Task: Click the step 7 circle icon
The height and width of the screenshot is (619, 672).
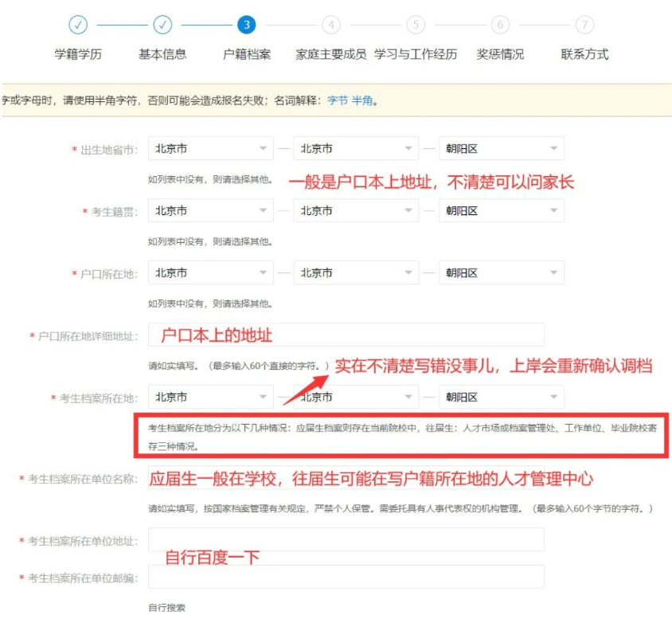Action: [x=584, y=25]
